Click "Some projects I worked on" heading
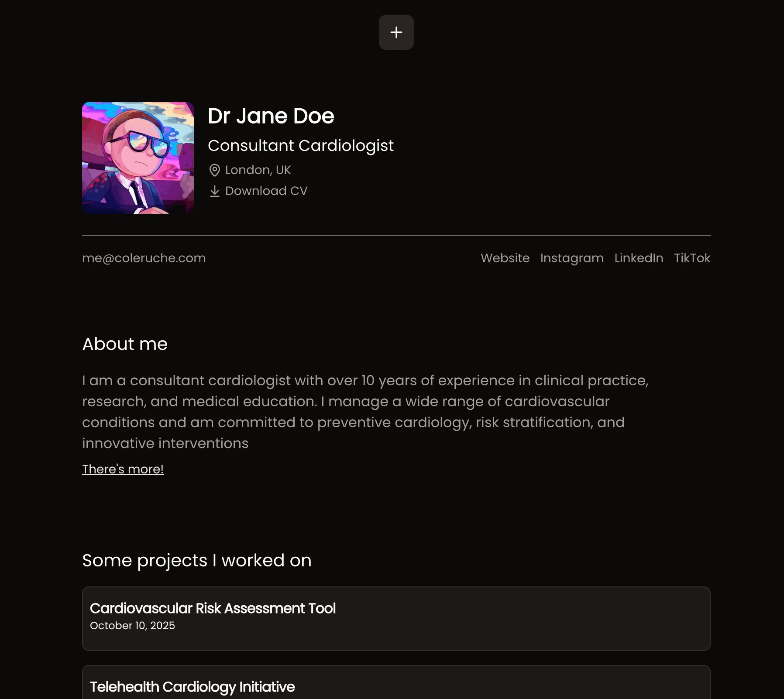784x699 pixels. (x=196, y=560)
